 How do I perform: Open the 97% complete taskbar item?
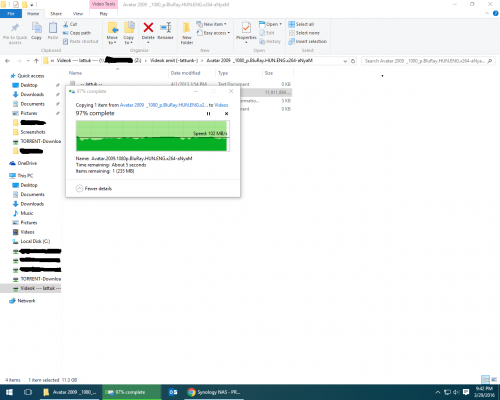coord(131,392)
